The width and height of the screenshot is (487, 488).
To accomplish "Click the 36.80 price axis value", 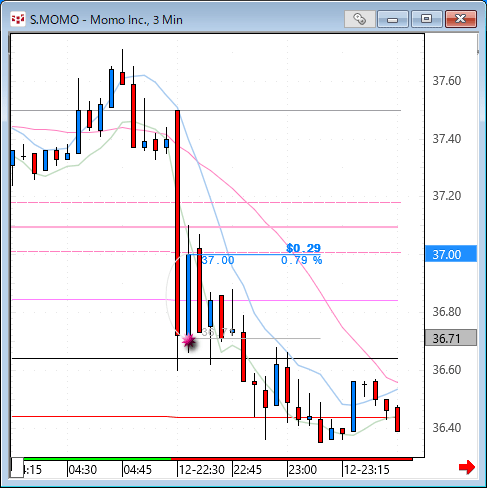I will 447,312.
